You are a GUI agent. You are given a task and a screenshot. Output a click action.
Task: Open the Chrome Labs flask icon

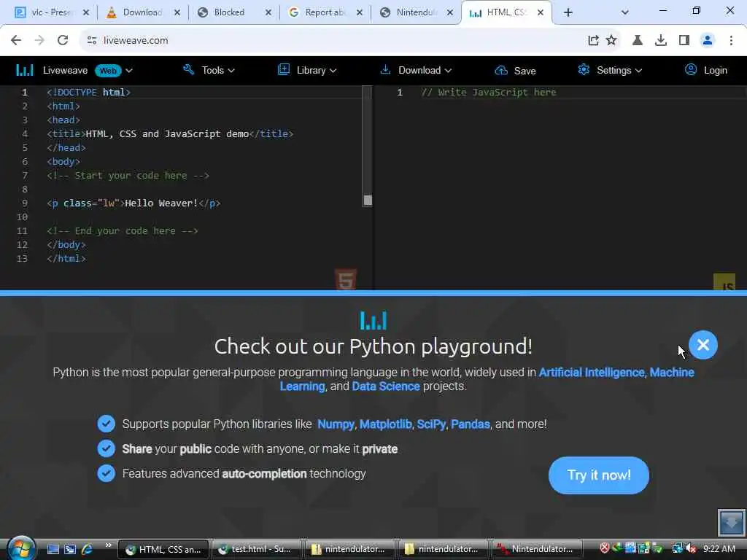[x=637, y=41]
